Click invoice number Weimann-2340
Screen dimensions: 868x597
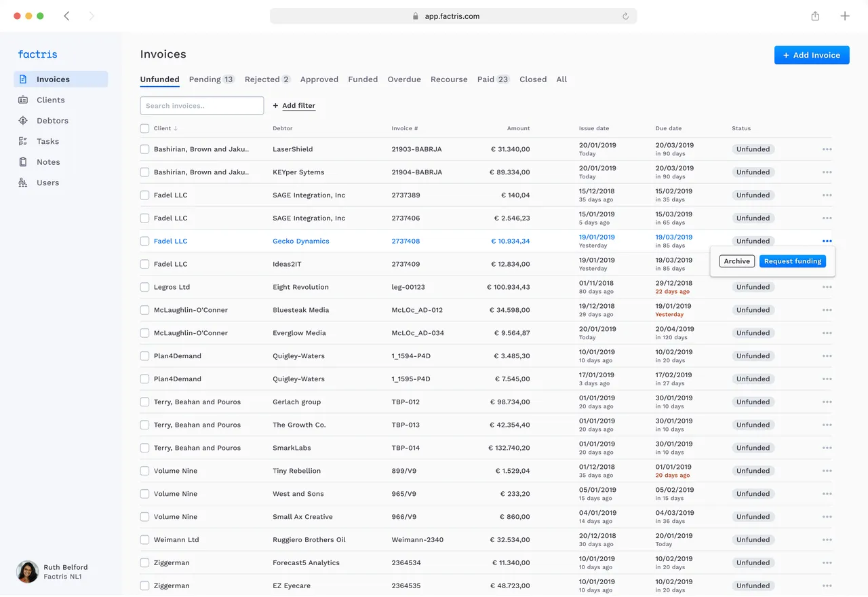(x=417, y=540)
